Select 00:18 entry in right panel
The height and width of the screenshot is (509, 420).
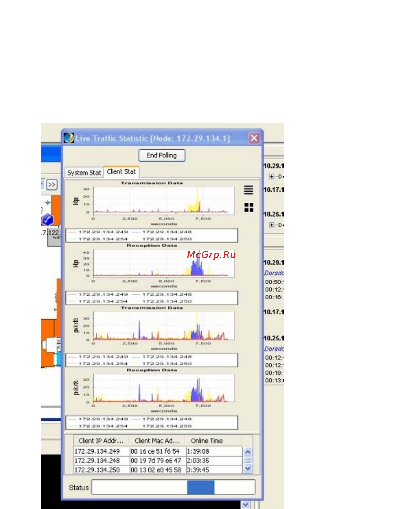274,373
